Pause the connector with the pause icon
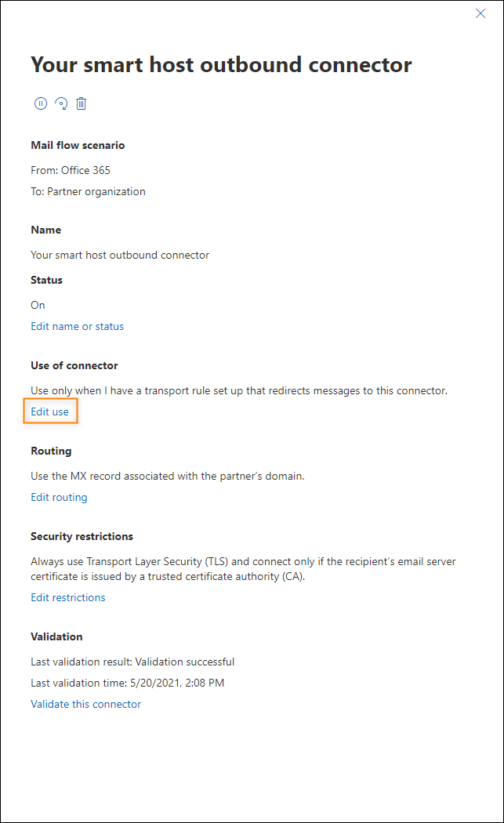 pos(41,103)
